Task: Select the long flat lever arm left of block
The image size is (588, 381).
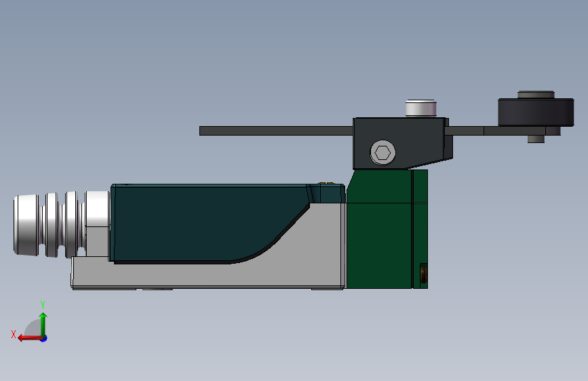Action: pos(276,131)
